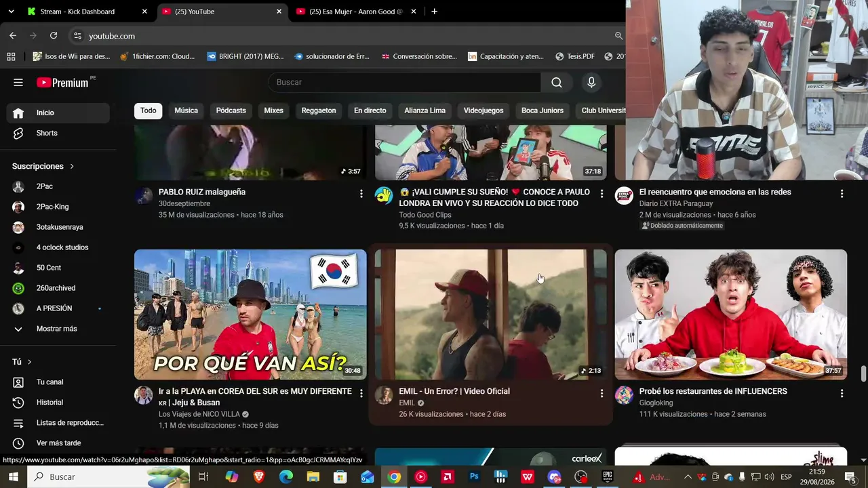This screenshot has width=868, height=488.
Task: Open the Diario EXTRA Paraguay channel avatar
Action: [x=624, y=196]
